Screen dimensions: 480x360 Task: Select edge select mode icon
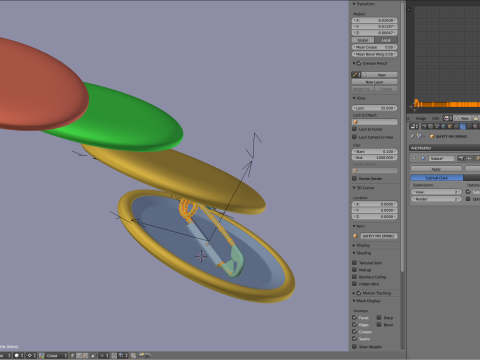pyautogui.click(x=79, y=355)
